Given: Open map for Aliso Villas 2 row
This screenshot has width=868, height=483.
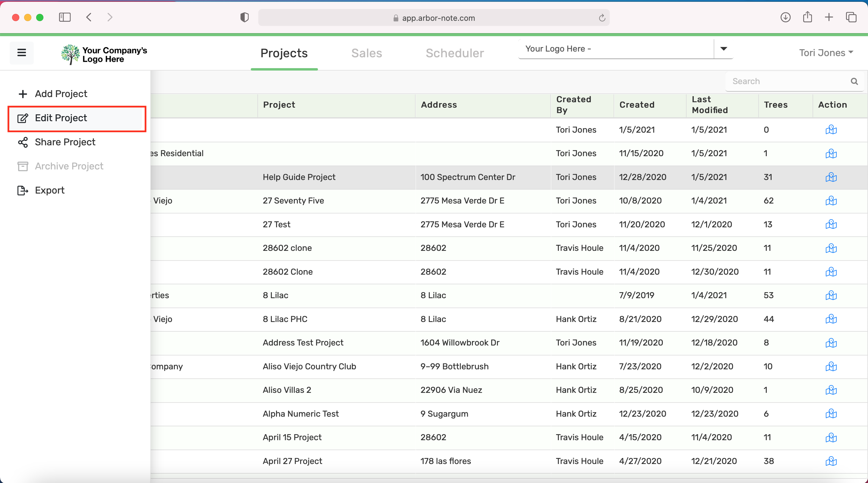Looking at the screenshot, I should click(x=831, y=390).
